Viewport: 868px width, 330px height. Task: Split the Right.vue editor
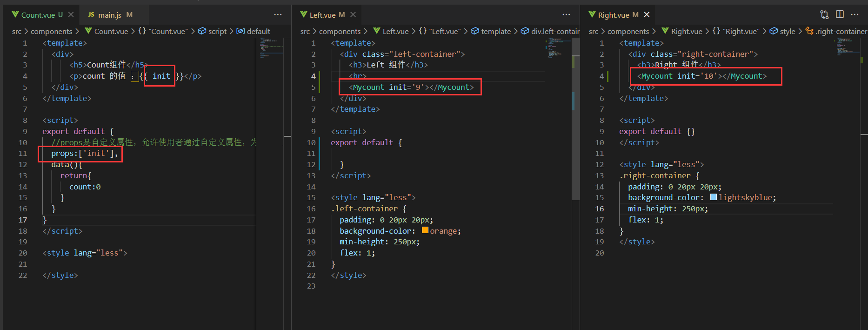[x=840, y=14]
